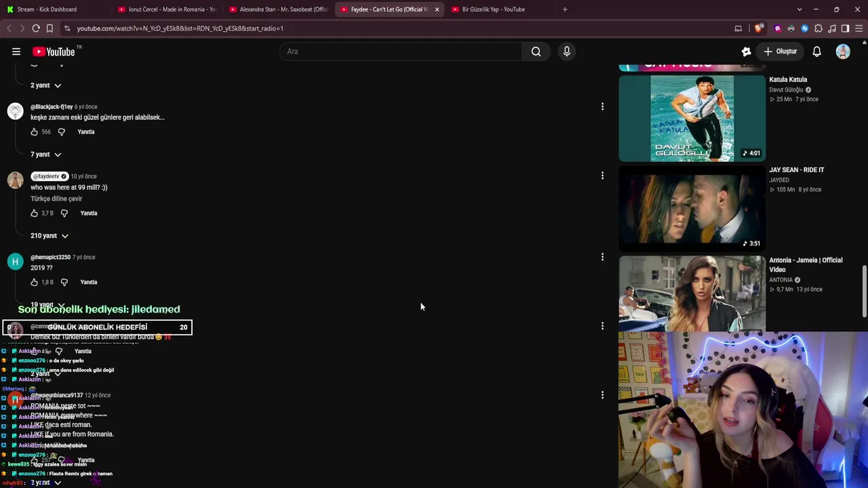This screenshot has width=868, height=488.
Task: Open the Katula Katula video title
Action: 788,80
